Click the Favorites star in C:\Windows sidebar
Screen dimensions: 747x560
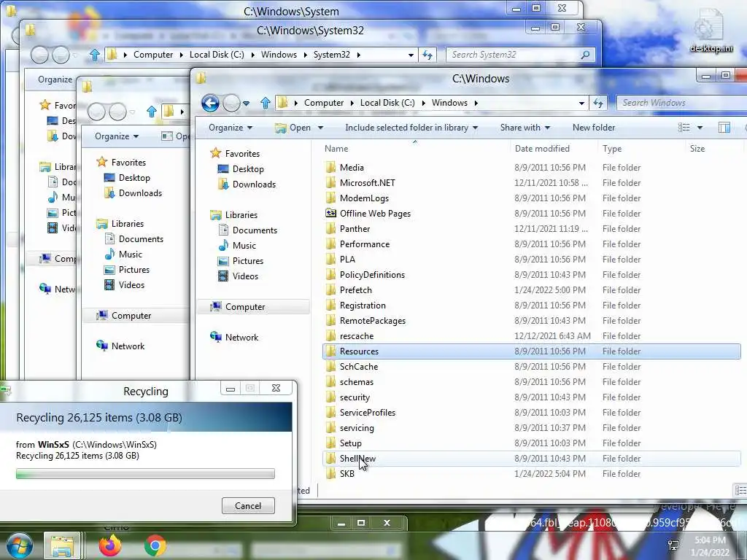[x=216, y=153]
